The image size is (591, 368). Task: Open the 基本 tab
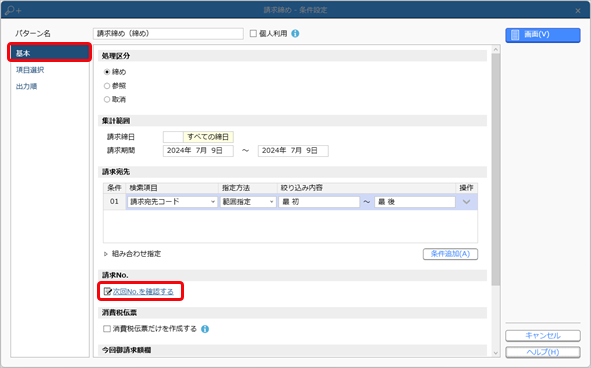click(x=49, y=53)
